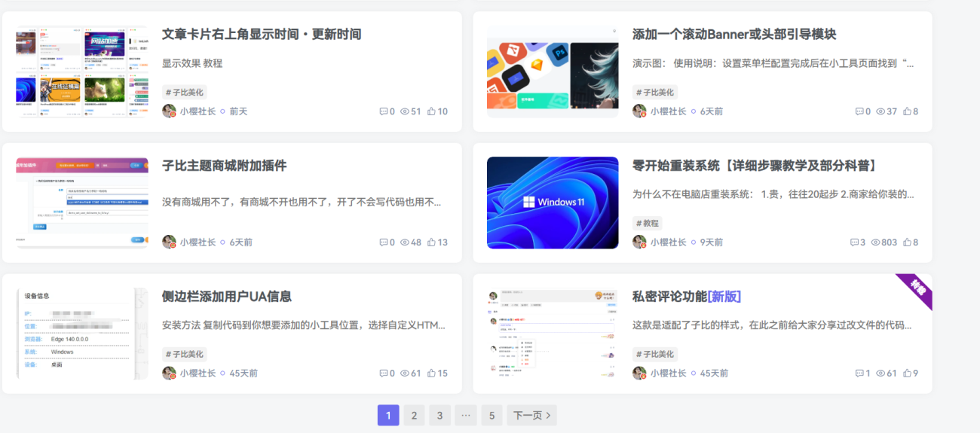Select current page 1 button

click(387, 416)
